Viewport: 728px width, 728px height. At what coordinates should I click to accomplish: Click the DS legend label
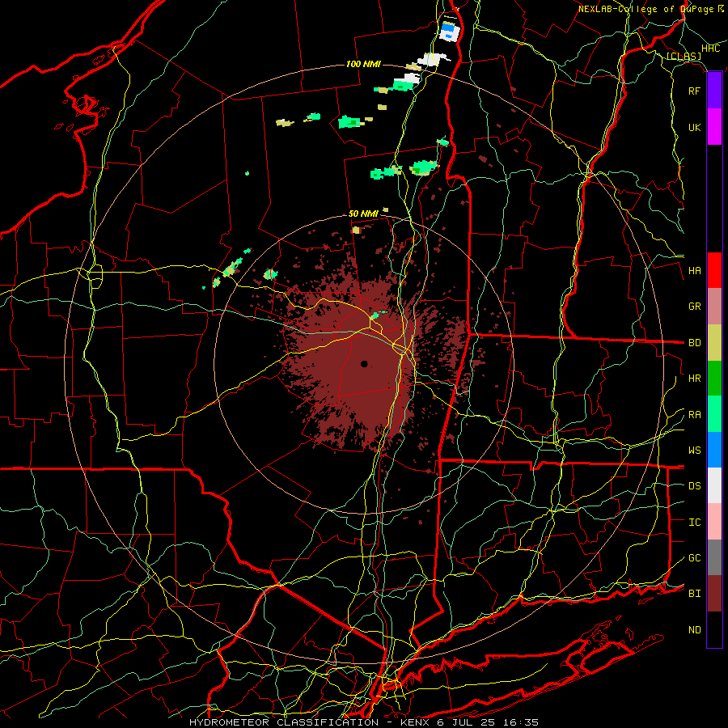694,486
